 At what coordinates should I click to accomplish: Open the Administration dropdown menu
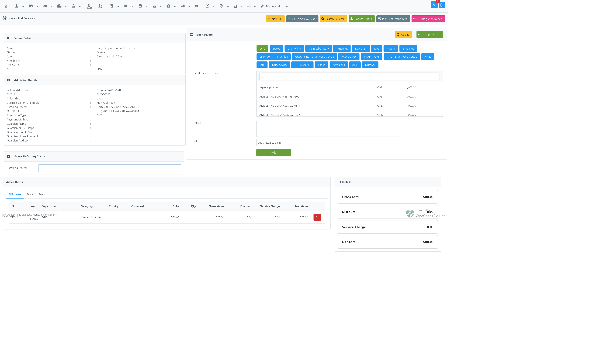click(274, 6)
